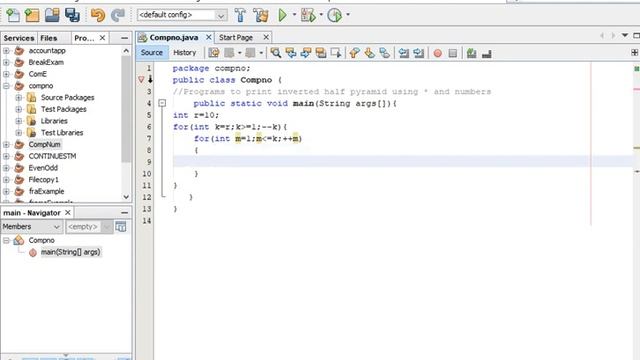Save all files with Save All icon
Screen dimensions: 640x360
pyautogui.click(x=72, y=15)
